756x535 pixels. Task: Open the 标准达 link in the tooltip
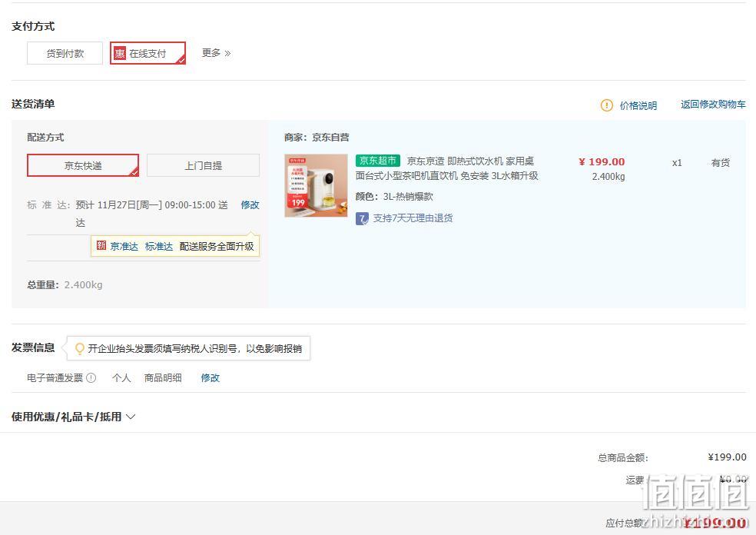tap(158, 247)
